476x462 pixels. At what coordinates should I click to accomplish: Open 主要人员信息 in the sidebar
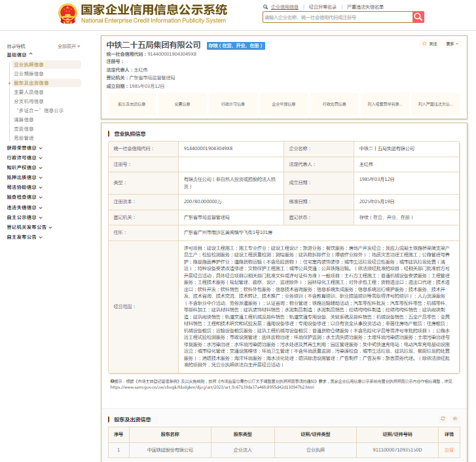pos(29,92)
